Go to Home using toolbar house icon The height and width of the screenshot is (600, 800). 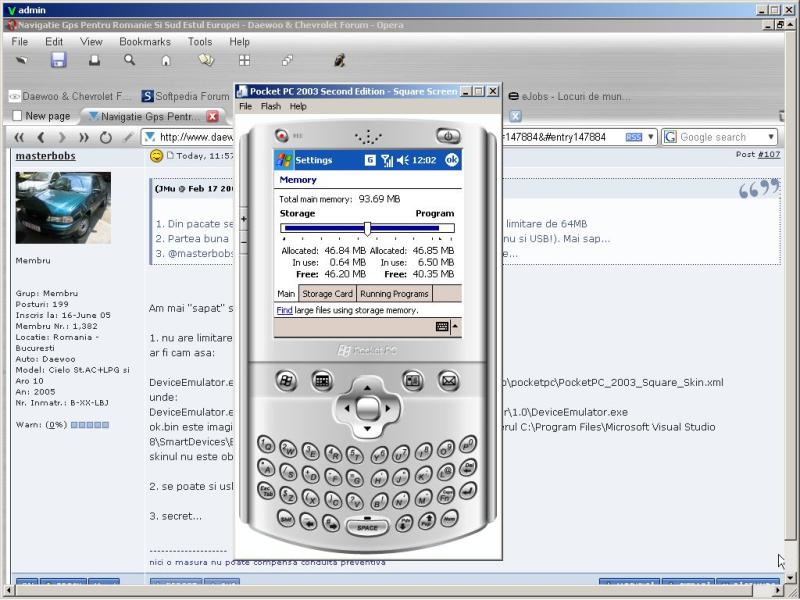(x=166, y=61)
